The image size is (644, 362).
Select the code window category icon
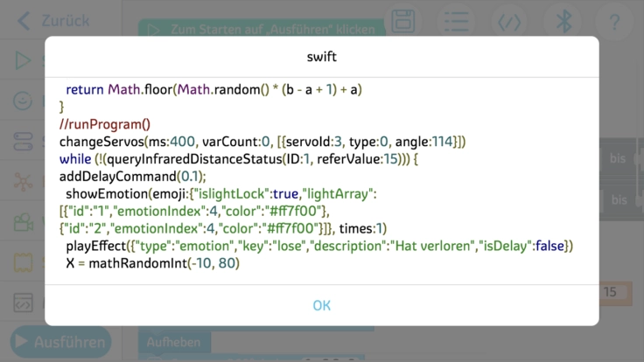pyautogui.click(x=23, y=303)
